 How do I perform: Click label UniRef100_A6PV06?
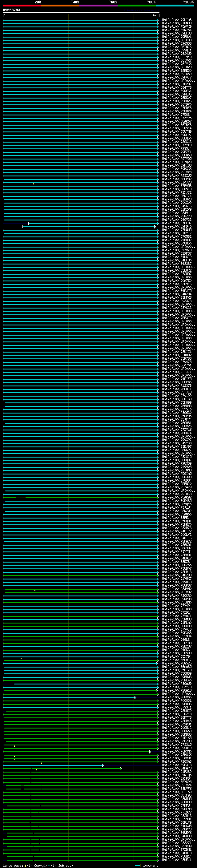[177, 697]
